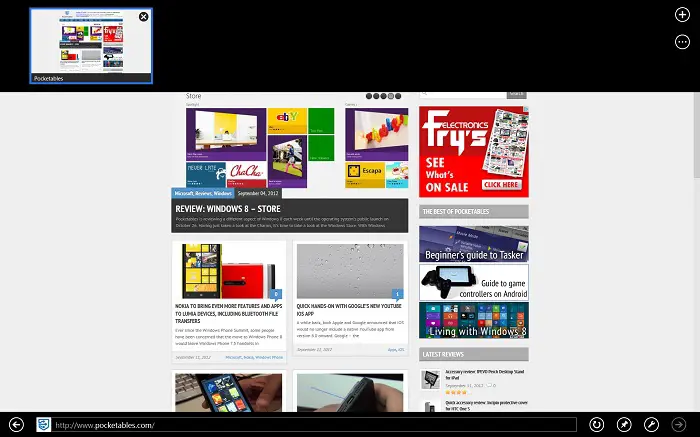The image size is (700, 437).
Task: Select the fourth grey slideshow dot
Action: [x=391, y=96]
